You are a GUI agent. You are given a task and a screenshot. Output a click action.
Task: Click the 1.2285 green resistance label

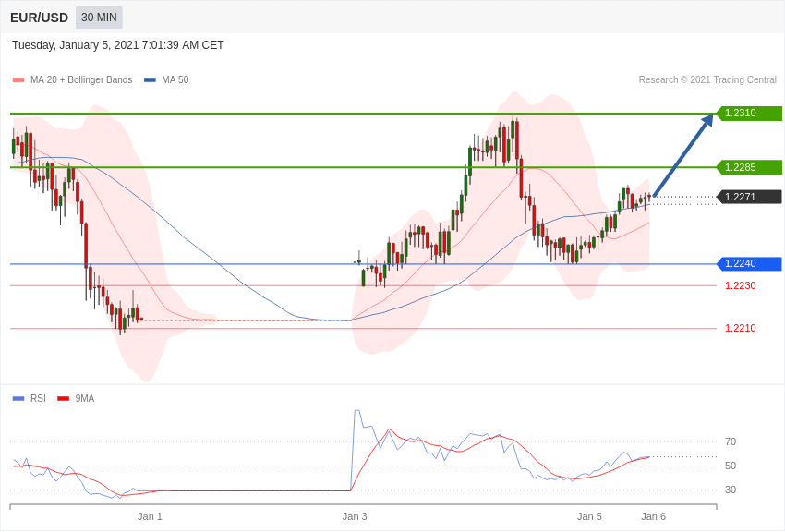click(x=750, y=167)
